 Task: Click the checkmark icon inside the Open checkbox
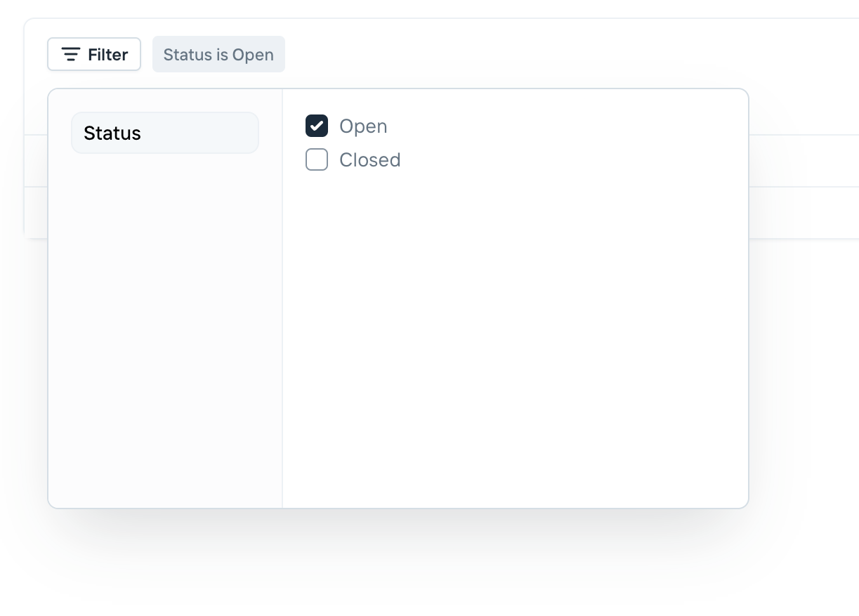coord(317,126)
